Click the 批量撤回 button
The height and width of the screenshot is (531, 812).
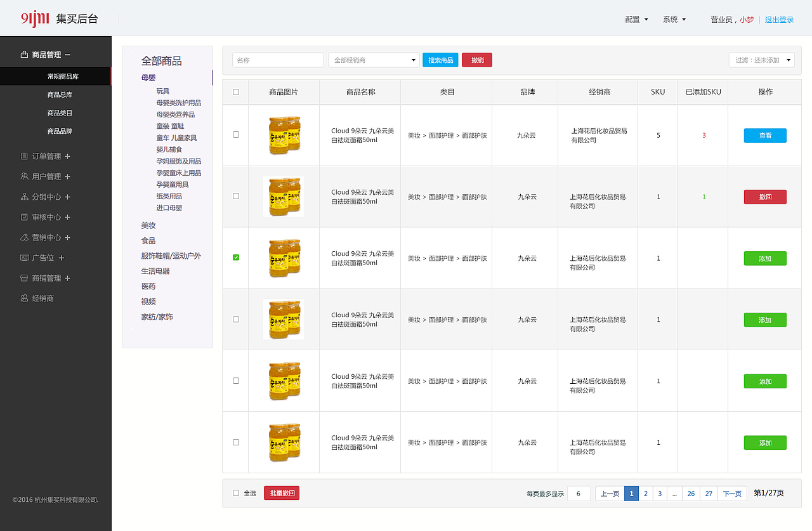pyautogui.click(x=282, y=493)
